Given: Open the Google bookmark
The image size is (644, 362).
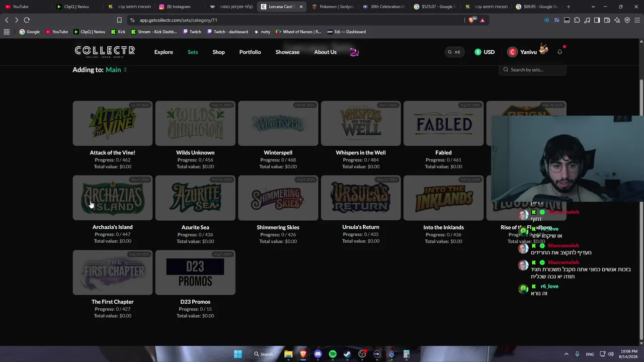Looking at the screenshot, I should pos(30,32).
